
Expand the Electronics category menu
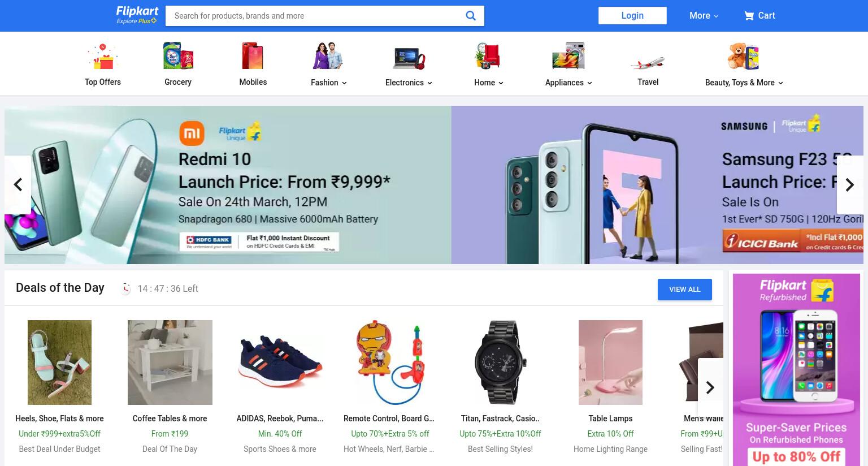[409, 83]
